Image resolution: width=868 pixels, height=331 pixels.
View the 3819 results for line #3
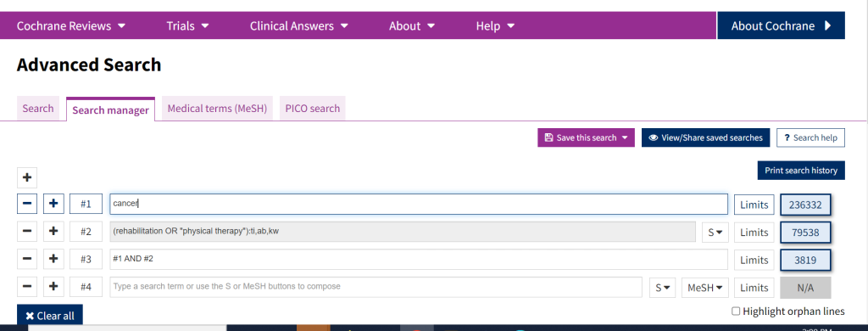pyautogui.click(x=805, y=260)
